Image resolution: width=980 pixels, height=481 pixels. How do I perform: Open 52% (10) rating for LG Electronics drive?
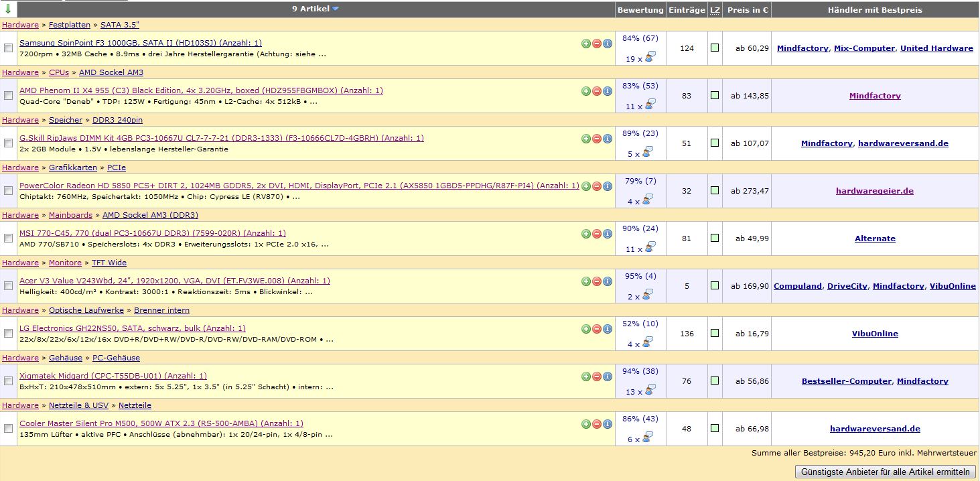[640, 324]
